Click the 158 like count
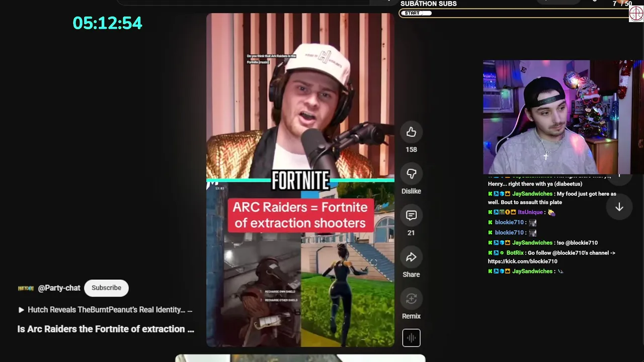 click(411, 149)
